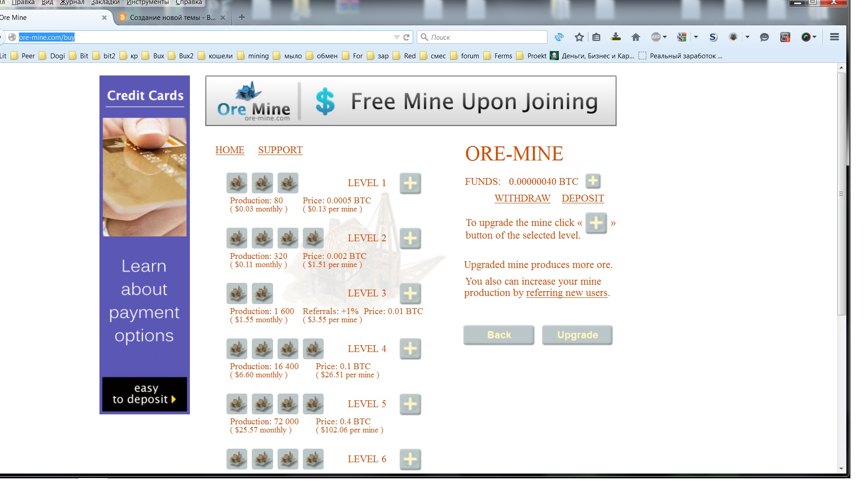Open the Вид menu
Image resolution: width=868 pixels, height=488 pixels.
click(47, 2)
